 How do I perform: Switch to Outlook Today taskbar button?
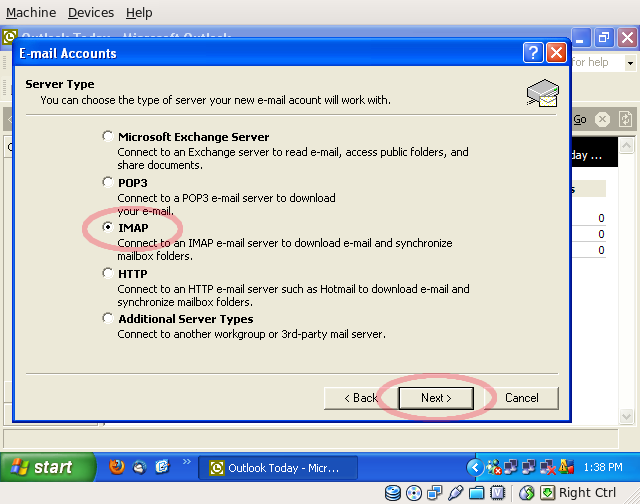(x=278, y=468)
